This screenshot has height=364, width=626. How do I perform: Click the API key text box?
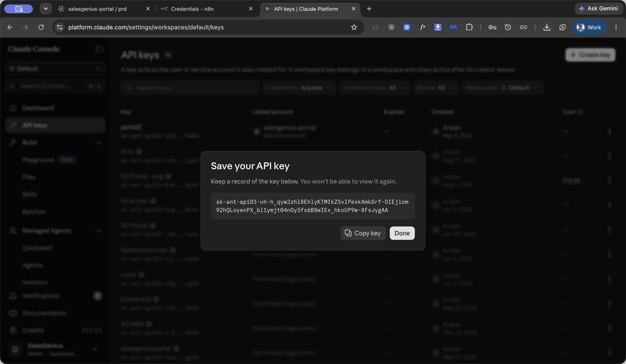(x=313, y=206)
